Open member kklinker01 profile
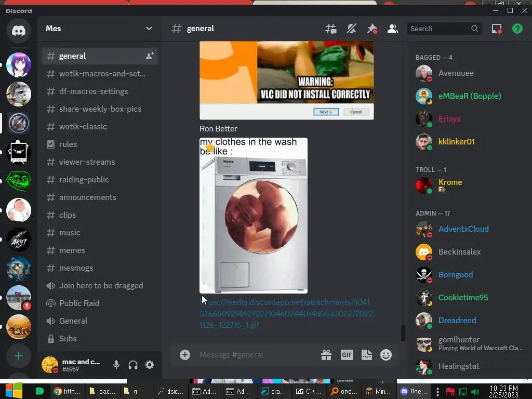This screenshot has height=399, width=532. (470, 142)
